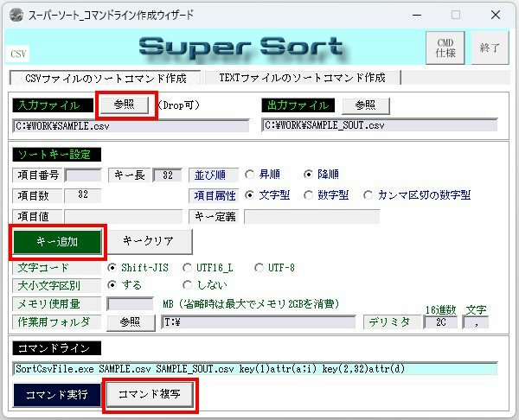This screenshot has height=420, width=519.
Task: Click the 大小文字区別 label
Action: click(x=56, y=285)
